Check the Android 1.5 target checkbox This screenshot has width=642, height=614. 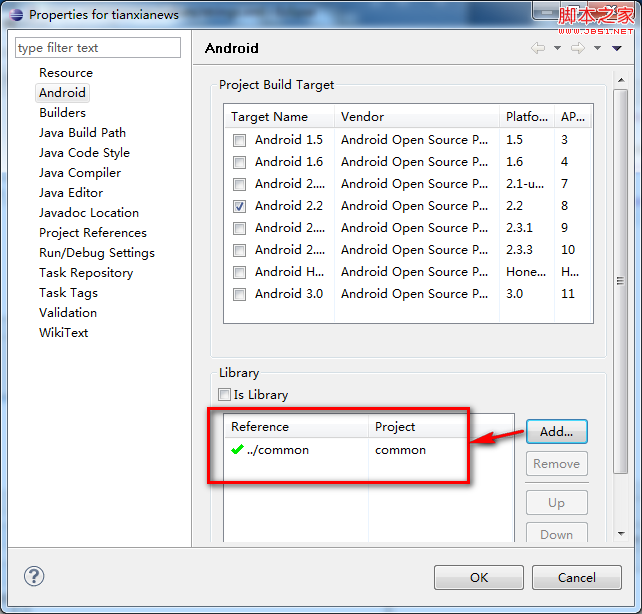coord(240,140)
